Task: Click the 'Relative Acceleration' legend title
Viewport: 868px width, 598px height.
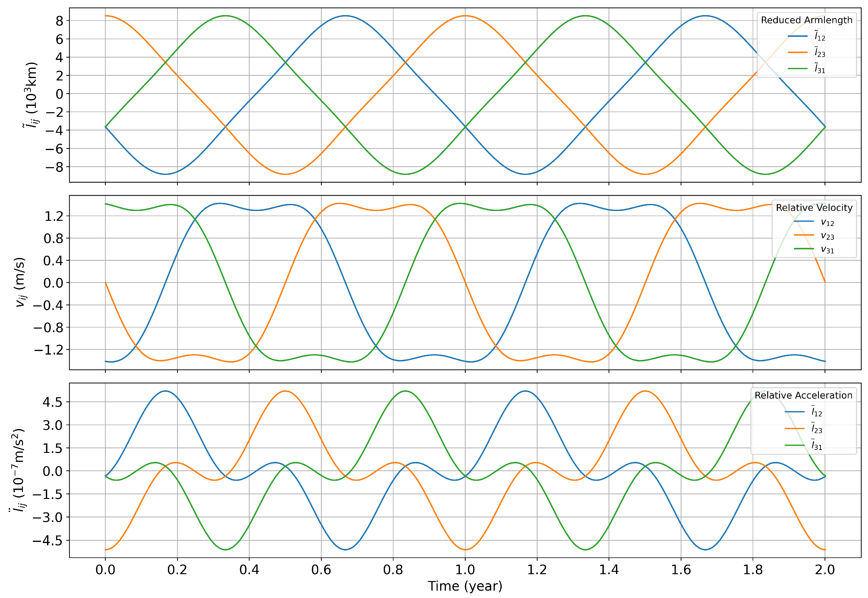Action: (x=803, y=395)
